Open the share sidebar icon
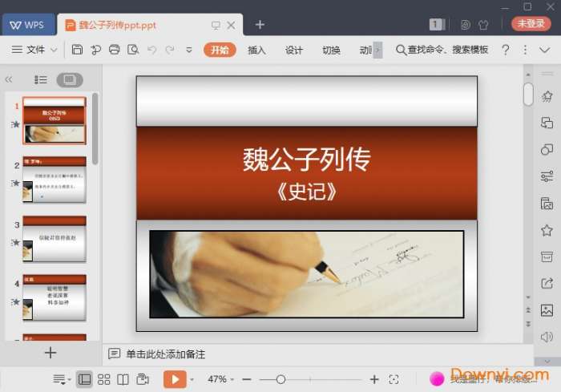The width and height of the screenshot is (561, 392). [x=547, y=283]
